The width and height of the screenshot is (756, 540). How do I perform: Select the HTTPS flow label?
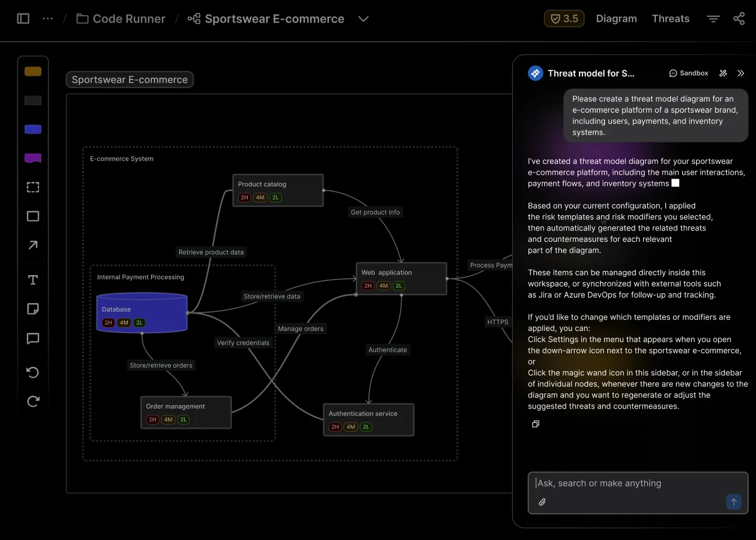click(498, 322)
